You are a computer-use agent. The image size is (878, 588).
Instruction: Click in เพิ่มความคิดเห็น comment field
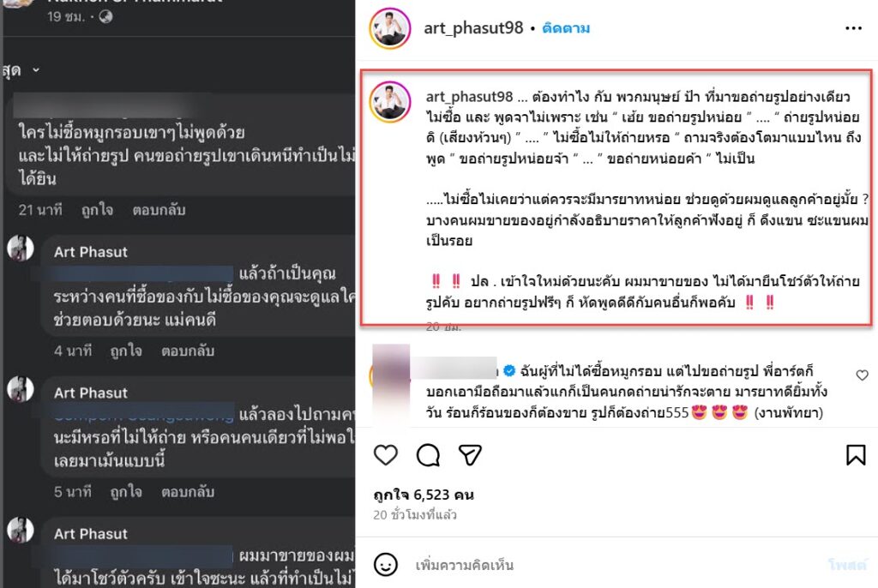(x=616, y=565)
